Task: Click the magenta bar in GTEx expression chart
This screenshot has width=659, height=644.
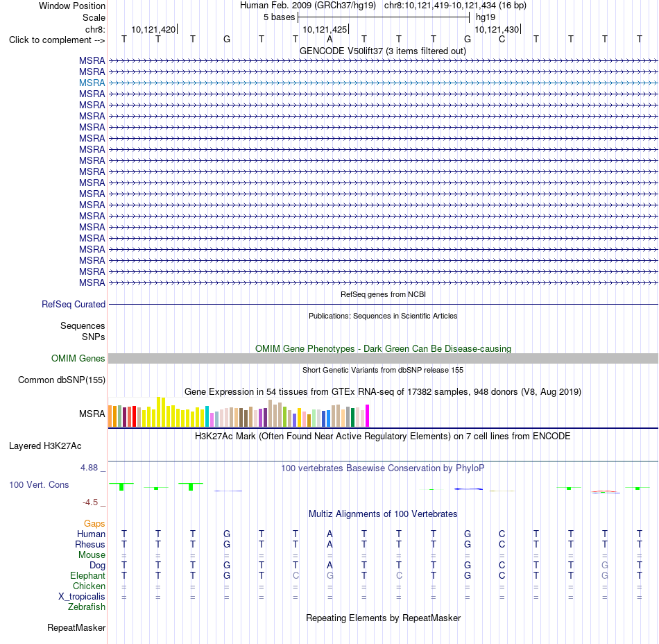Action: 368,416
